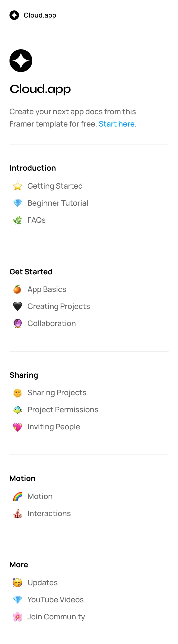Go to Beginner Tutorial
This screenshot has height=644, width=178.
click(x=58, y=203)
